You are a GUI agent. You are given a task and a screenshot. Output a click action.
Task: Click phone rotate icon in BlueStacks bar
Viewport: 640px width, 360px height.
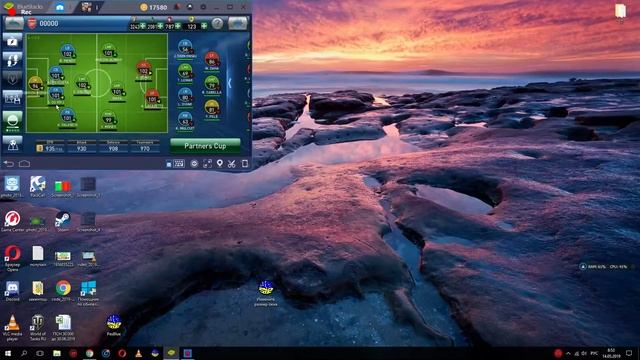click(x=245, y=164)
